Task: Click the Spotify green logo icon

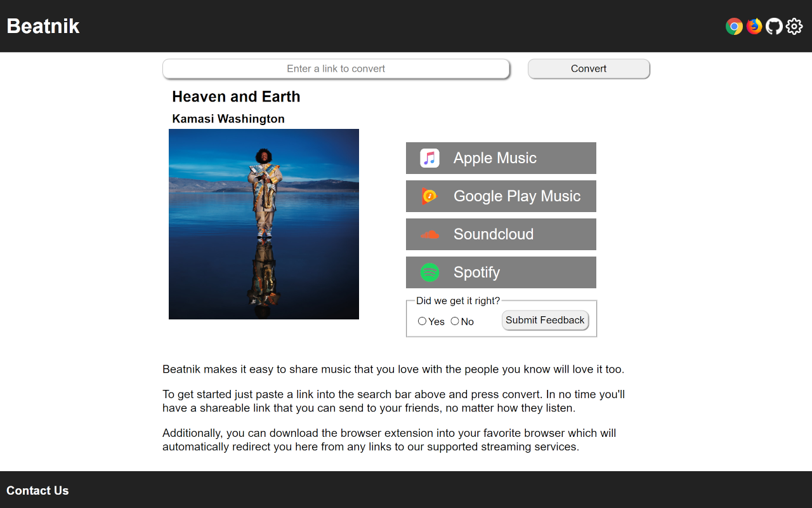Action: (429, 272)
